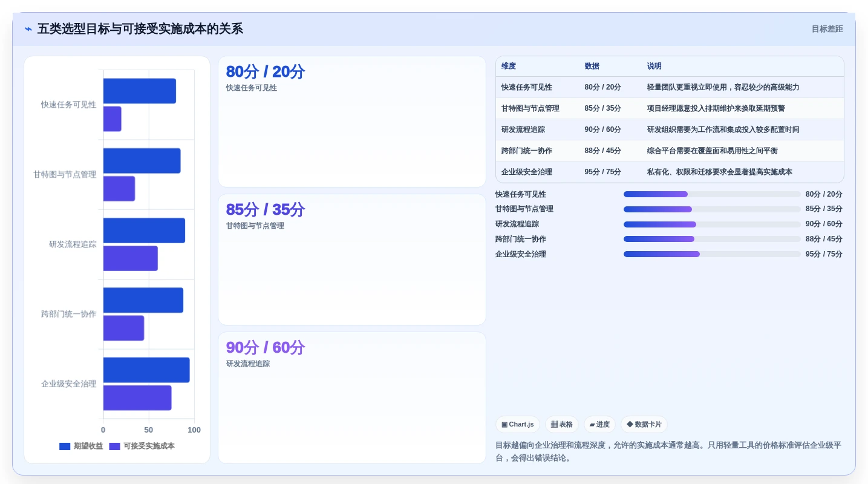This screenshot has height=484, width=868.
Task: Click the 目标差距 label in header
Action: pyautogui.click(x=827, y=29)
